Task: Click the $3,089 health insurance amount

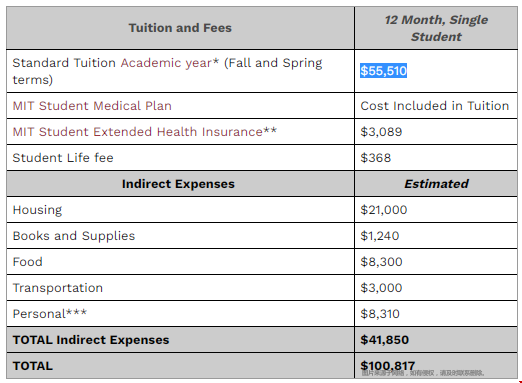Action: pos(381,132)
